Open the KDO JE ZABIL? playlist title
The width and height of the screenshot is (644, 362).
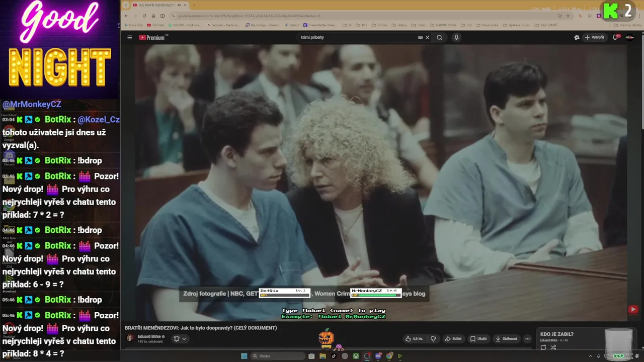coord(557,334)
